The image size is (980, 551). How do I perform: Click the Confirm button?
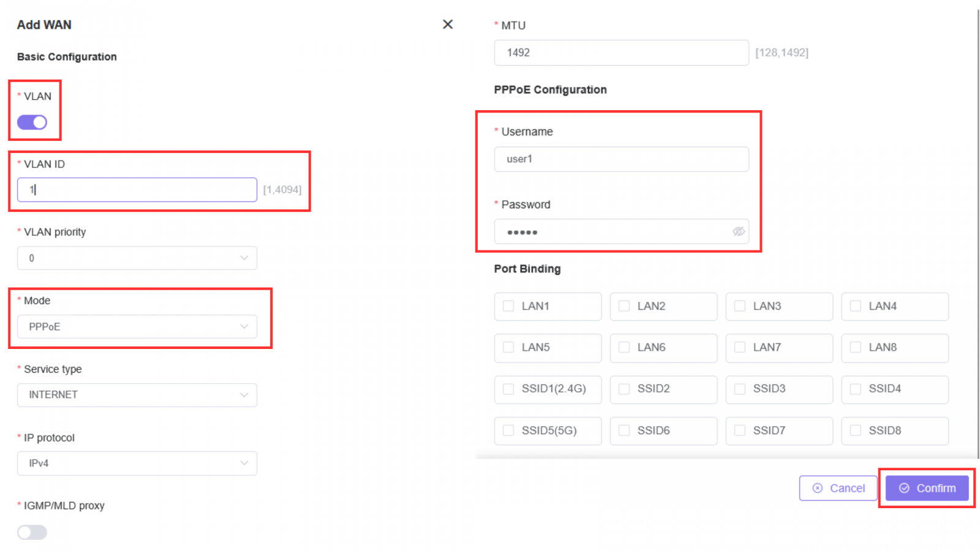(927, 488)
